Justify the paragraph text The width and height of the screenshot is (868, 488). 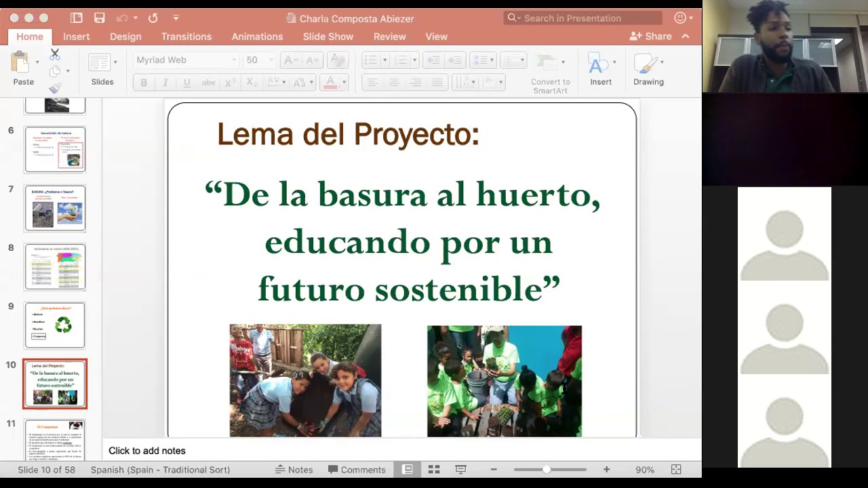437,83
